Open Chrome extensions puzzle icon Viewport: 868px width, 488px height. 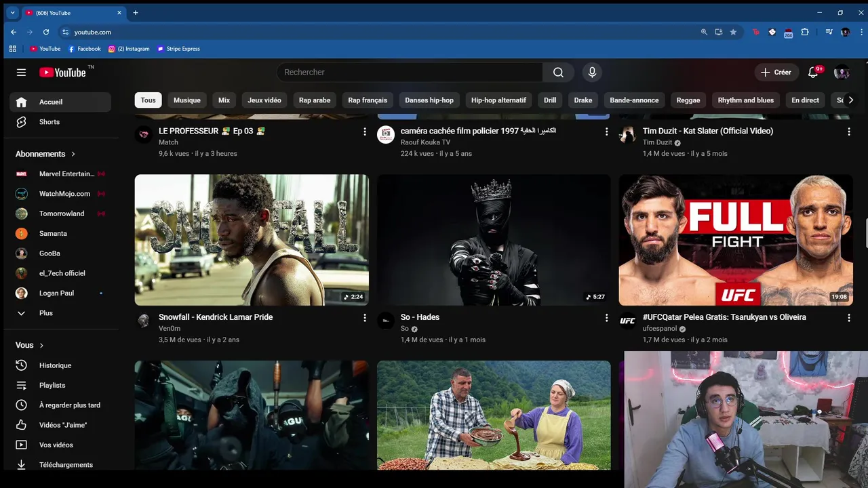[x=805, y=32]
